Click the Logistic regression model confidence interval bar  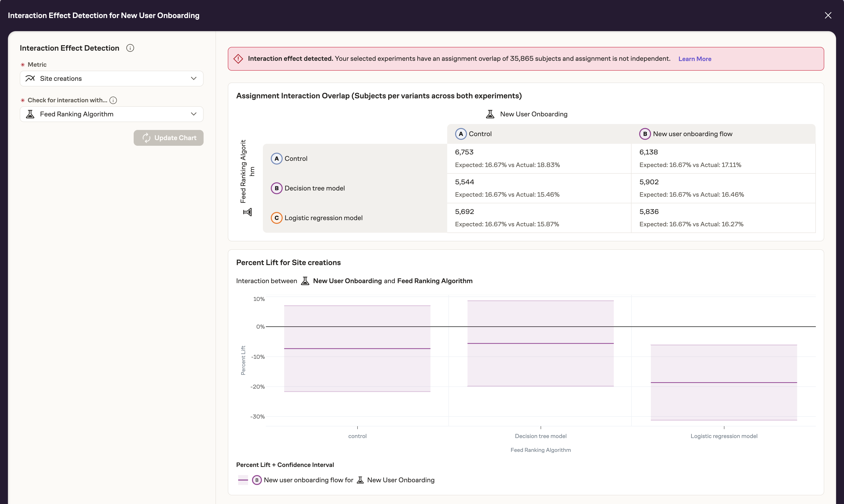point(723,382)
